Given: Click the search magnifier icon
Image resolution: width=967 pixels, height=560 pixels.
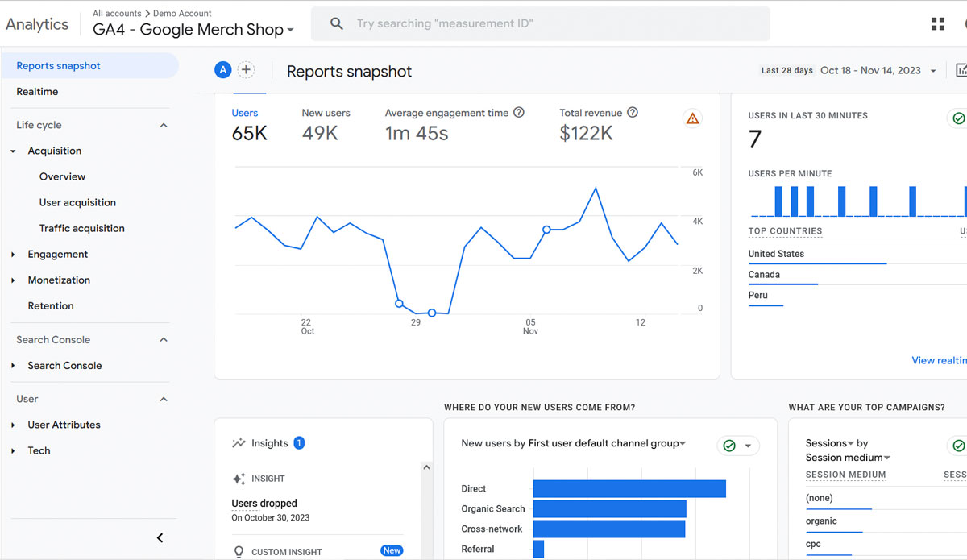Looking at the screenshot, I should (x=337, y=24).
